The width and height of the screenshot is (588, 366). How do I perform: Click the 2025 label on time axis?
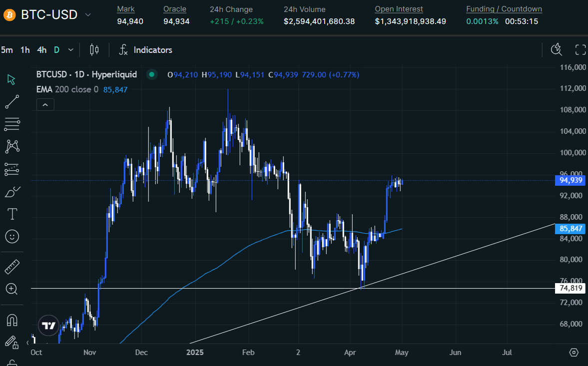[195, 353]
